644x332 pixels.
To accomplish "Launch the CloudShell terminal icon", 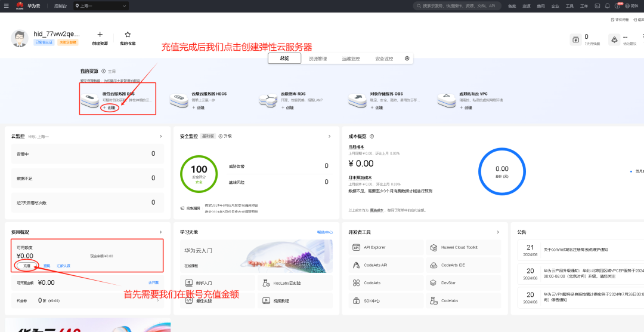I will click(597, 6).
